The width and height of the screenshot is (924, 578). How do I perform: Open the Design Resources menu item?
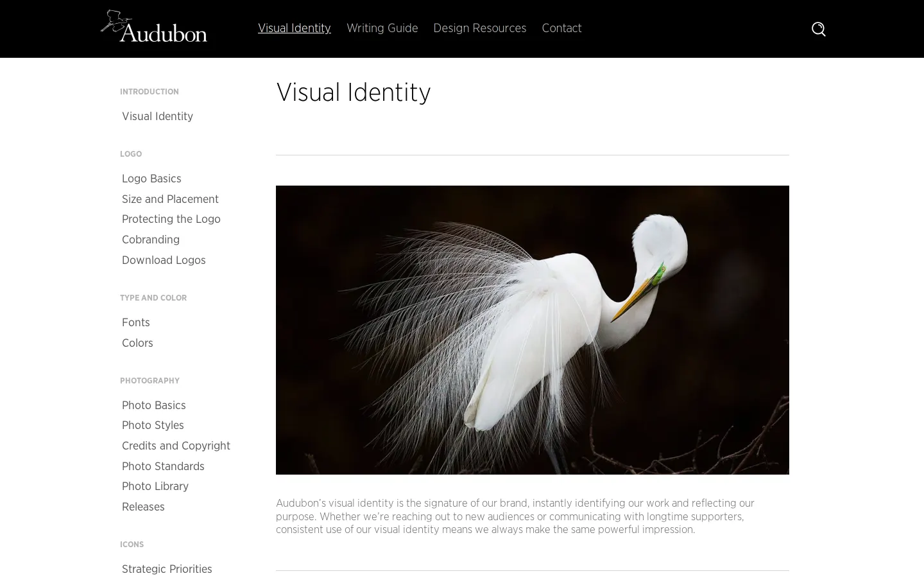(x=479, y=28)
